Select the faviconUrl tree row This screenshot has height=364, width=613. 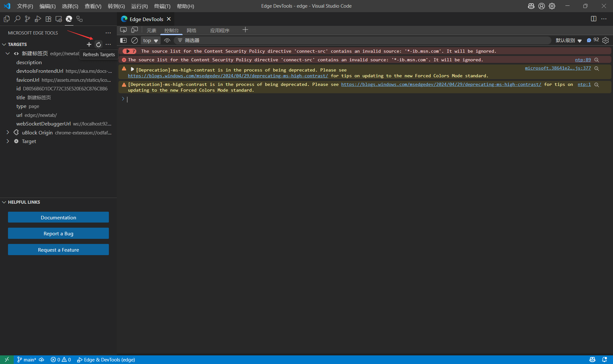pos(58,80)
